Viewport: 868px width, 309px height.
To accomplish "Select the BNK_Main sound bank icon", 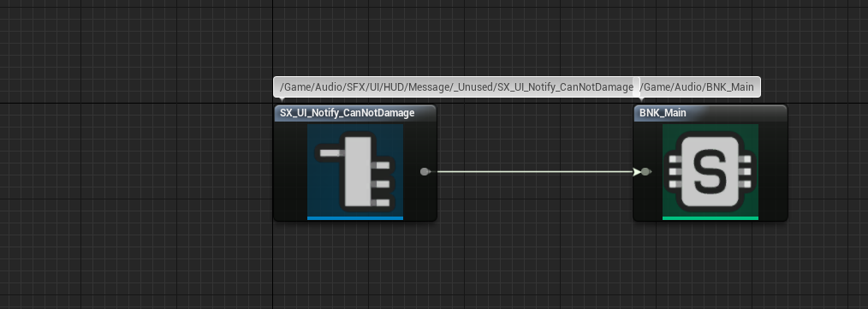I will pos(710,172).
